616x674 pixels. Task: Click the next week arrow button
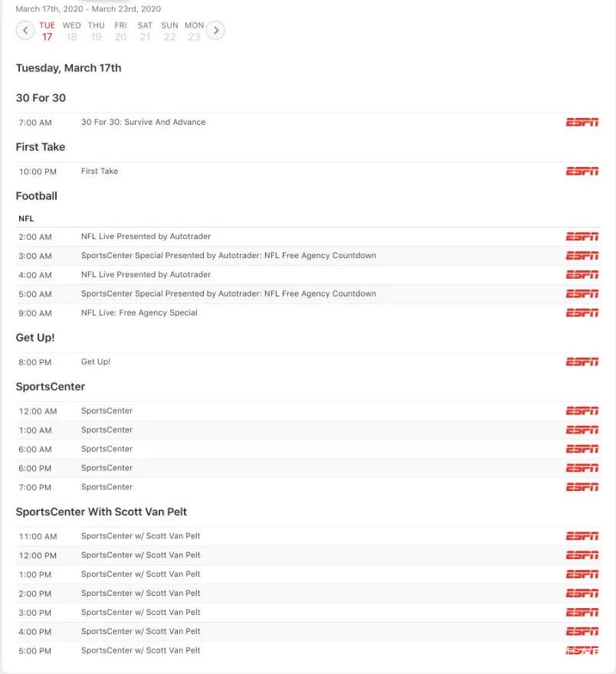(x=215, y=31)
